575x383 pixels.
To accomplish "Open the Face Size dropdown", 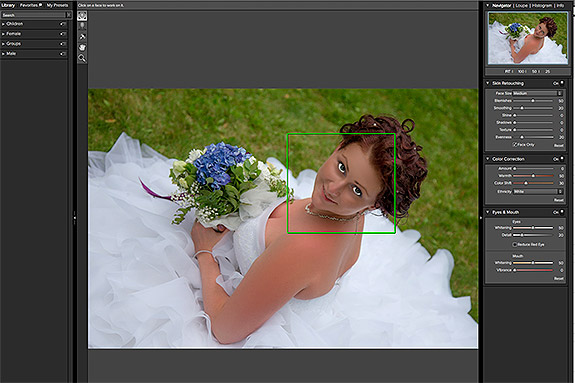I will coord(537,93).
